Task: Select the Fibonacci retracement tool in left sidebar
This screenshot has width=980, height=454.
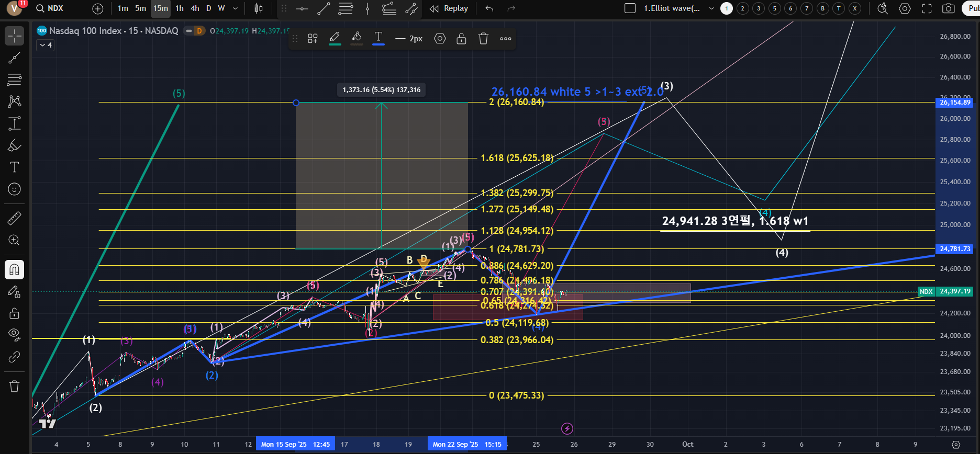Action: coord(14,80)
